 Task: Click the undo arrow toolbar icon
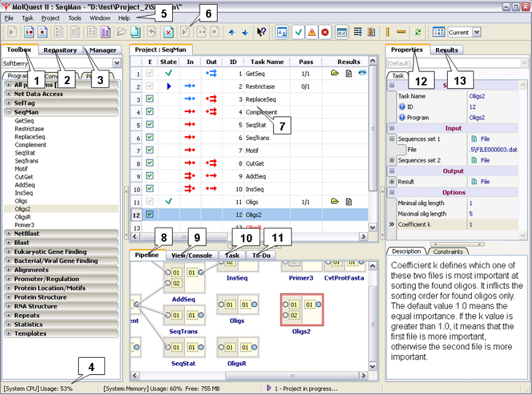pos(152,32)
